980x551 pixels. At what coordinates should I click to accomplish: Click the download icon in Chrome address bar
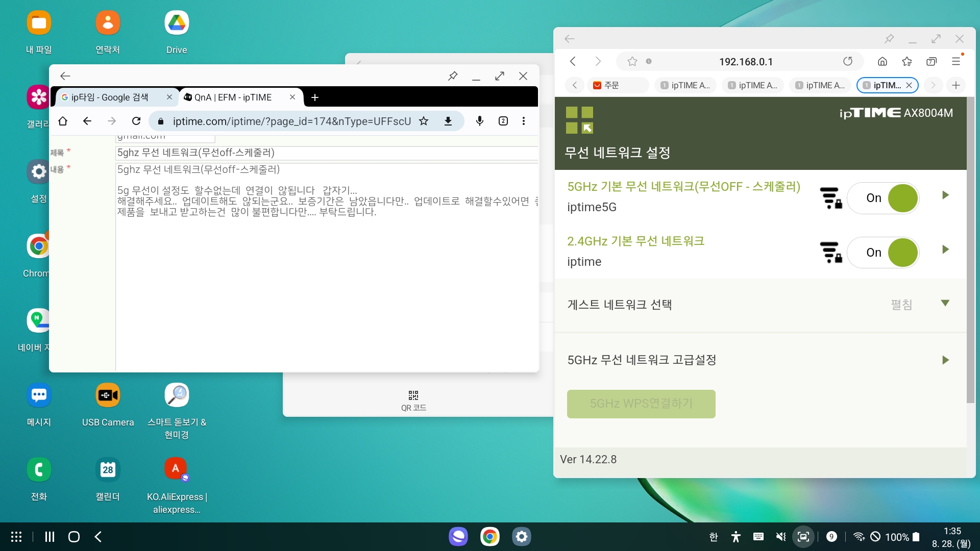448,121
